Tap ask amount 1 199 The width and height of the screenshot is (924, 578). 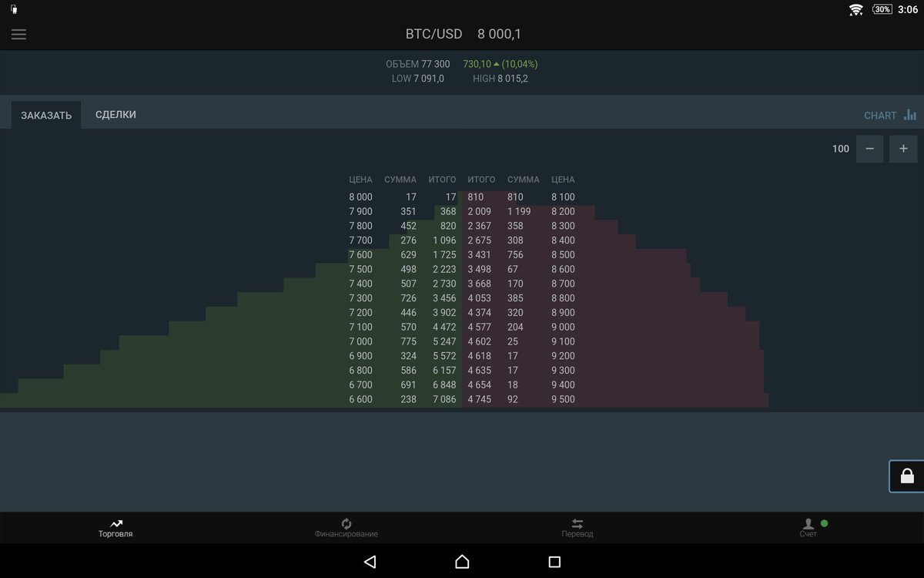(519, 211)
